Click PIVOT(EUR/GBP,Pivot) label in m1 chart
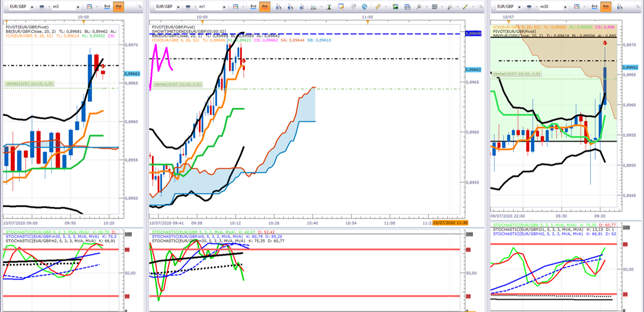The width and height of the screenshot is (644, 312). pyautogui.click(x=173, y=27)
